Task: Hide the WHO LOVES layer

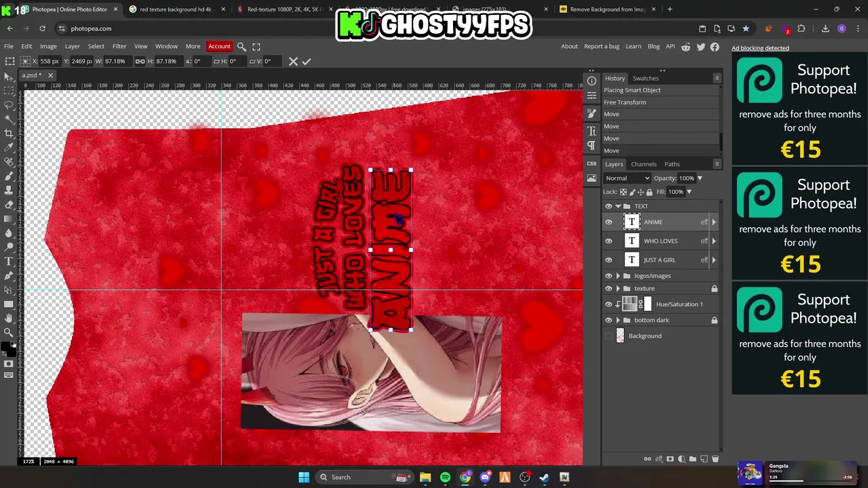Action: (608, 241)
